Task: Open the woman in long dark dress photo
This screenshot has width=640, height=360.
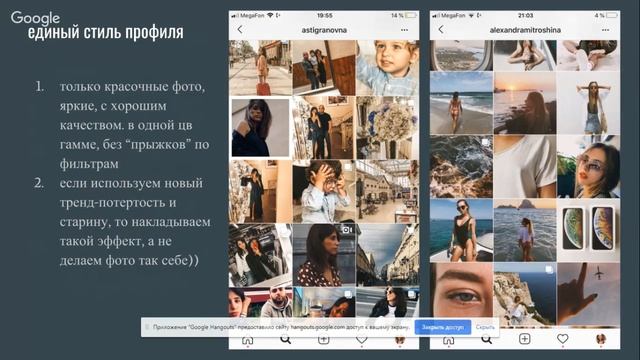Action: pyautogui.click(x=260, y=191)
